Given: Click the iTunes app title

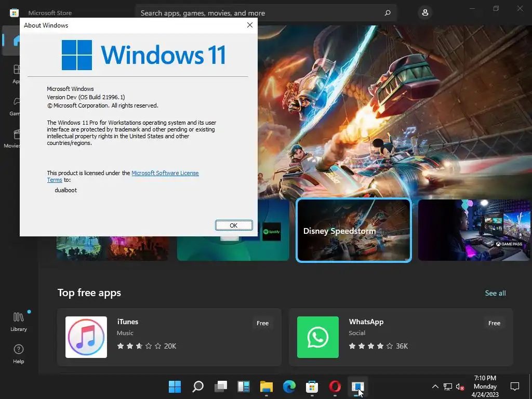Looking at the screenshot, I should click(x=128, y=322).
